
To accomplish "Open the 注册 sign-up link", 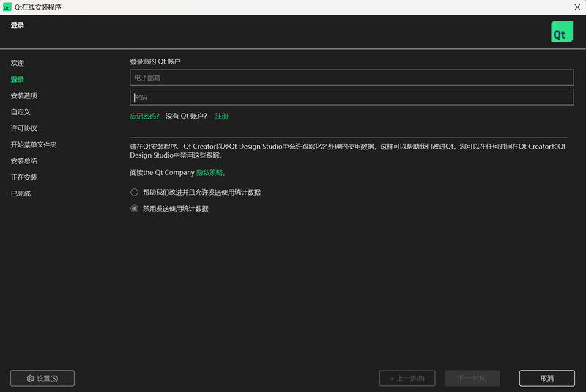I will [x=222, y=117].
